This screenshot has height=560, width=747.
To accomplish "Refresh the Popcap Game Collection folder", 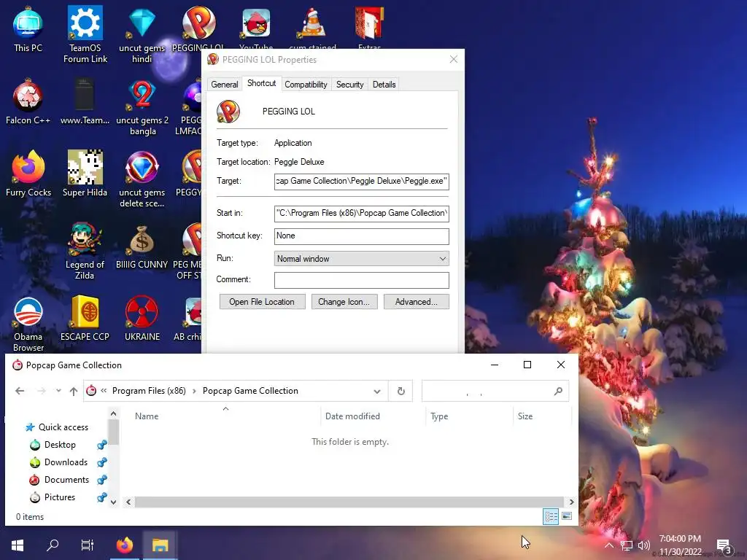I will click(x=400, y=391).
